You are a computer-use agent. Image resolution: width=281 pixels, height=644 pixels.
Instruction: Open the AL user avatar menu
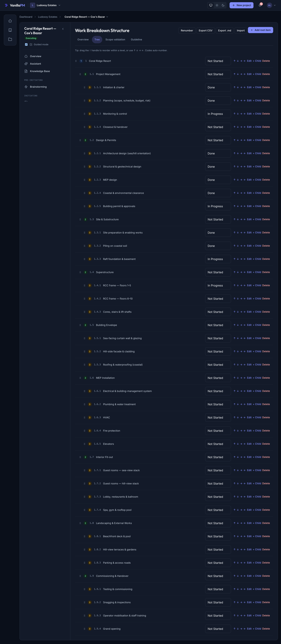click(x=271, y=5)
